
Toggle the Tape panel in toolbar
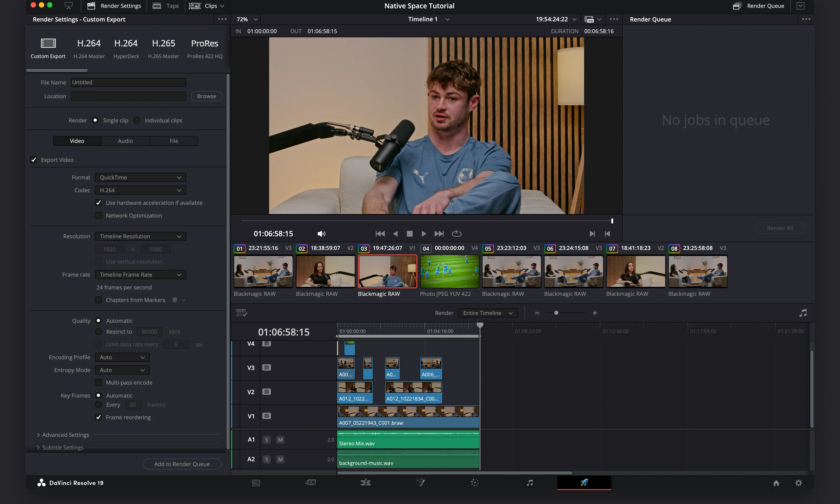[166, 6]
